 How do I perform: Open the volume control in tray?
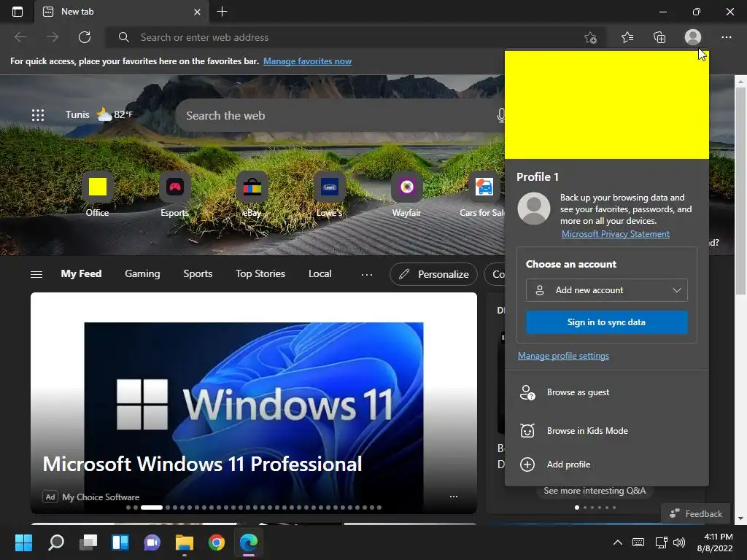click(x=679, y=542)
